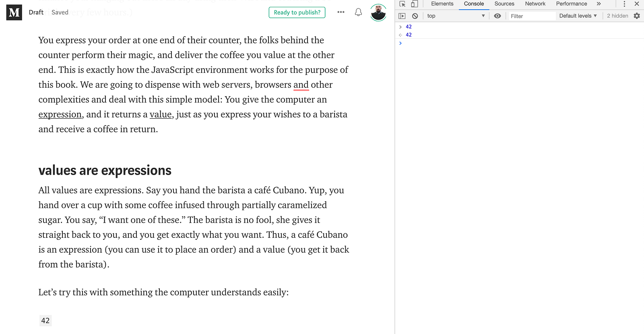Close the DevTools panel
Image resolution: width=644 pixels, height=334 pixels.
point(637,4)
